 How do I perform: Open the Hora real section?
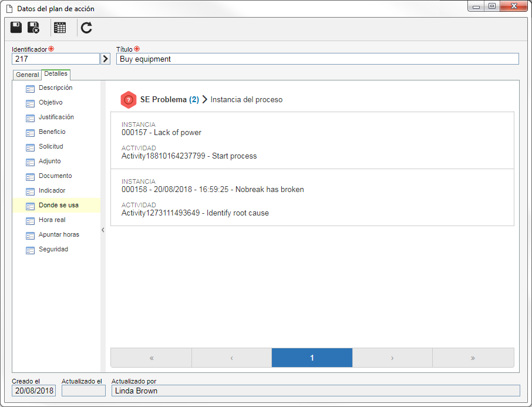pos(52,220)
